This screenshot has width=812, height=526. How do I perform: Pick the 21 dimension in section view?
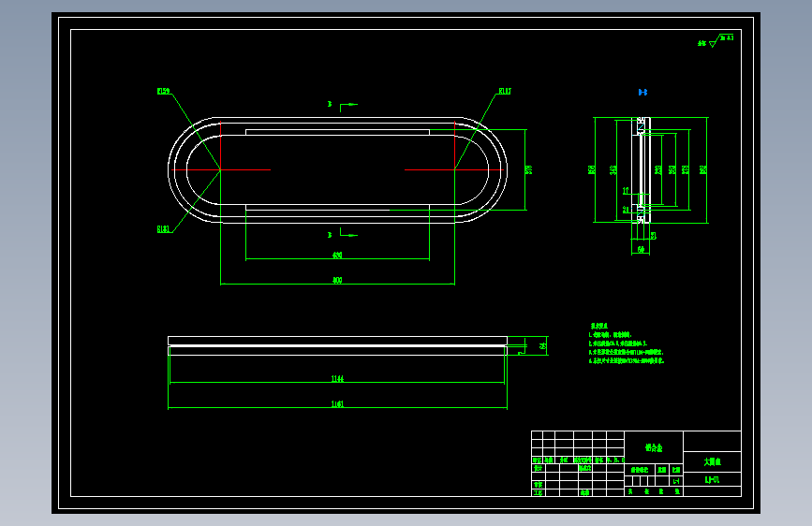pos(626,210)
